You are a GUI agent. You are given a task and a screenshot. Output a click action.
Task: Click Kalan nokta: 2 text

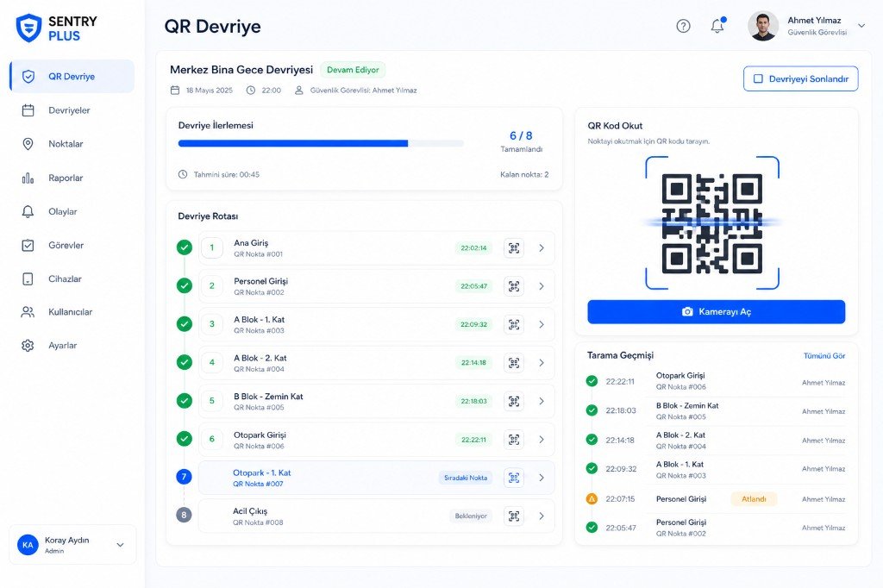click(524, 175)
